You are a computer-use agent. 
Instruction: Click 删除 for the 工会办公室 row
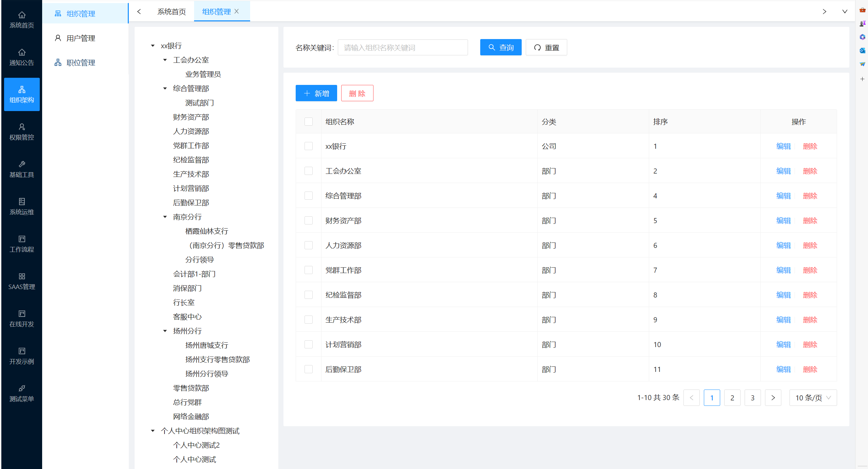pos(810,171)
